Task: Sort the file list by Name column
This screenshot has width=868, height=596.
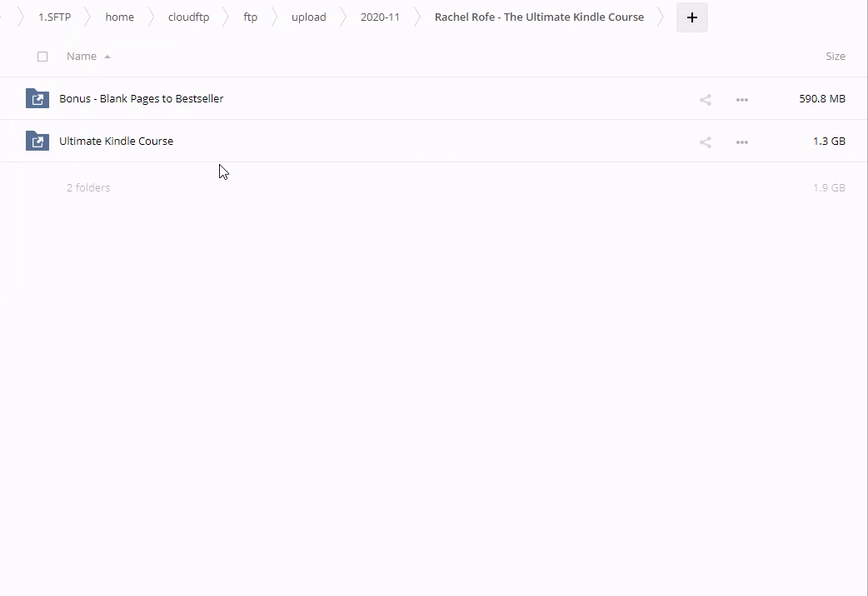Action: pyautogui.click(x=82, y=57)
